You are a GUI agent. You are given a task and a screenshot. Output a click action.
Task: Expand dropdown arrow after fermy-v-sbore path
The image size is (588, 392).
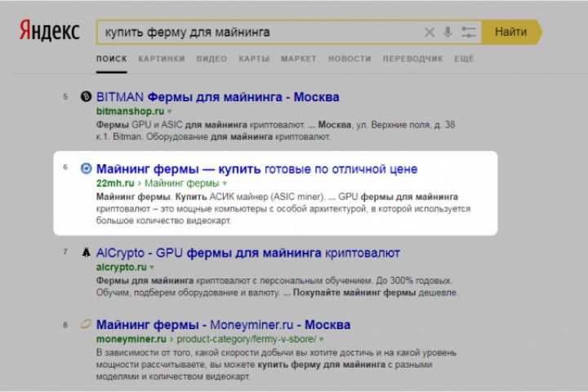coord(322,340)
